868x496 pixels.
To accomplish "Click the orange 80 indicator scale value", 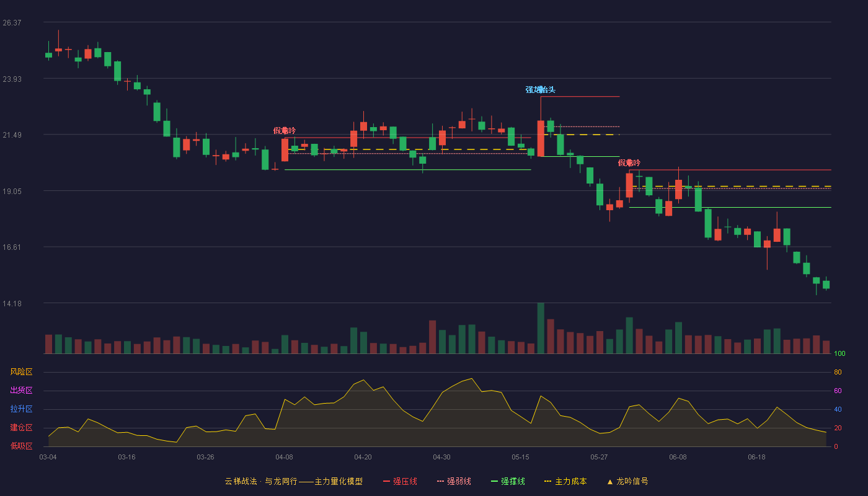I will [838, 373].
